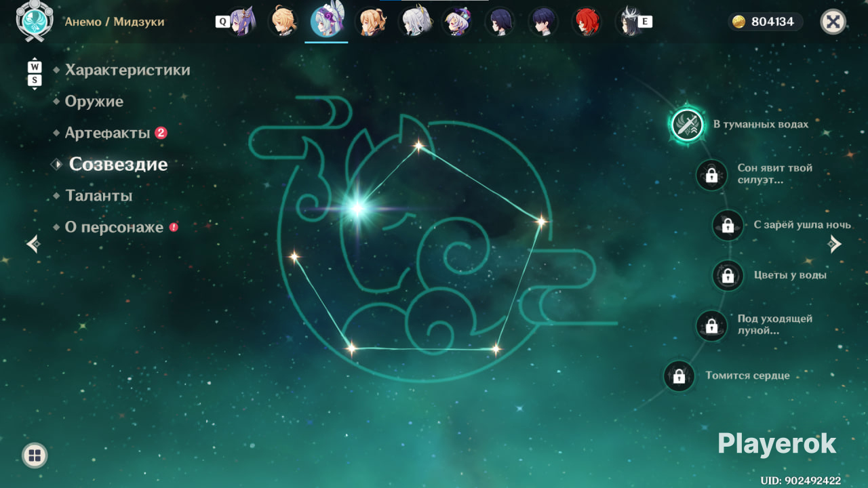Click the UID: 902492422 text
Image resolution: width=868 pixels, height=488 pixels.
[x=801, y=481]
